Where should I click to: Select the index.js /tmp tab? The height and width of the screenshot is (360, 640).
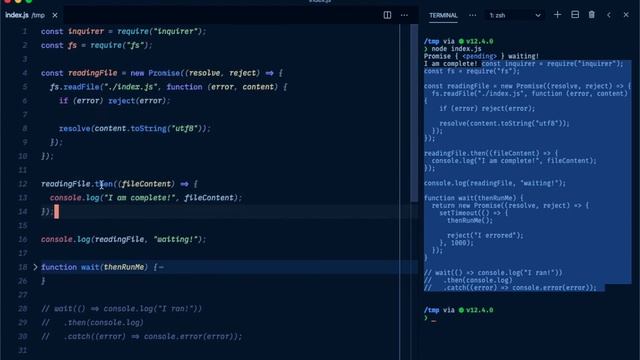pyautogui.click(x=25, y=16)
